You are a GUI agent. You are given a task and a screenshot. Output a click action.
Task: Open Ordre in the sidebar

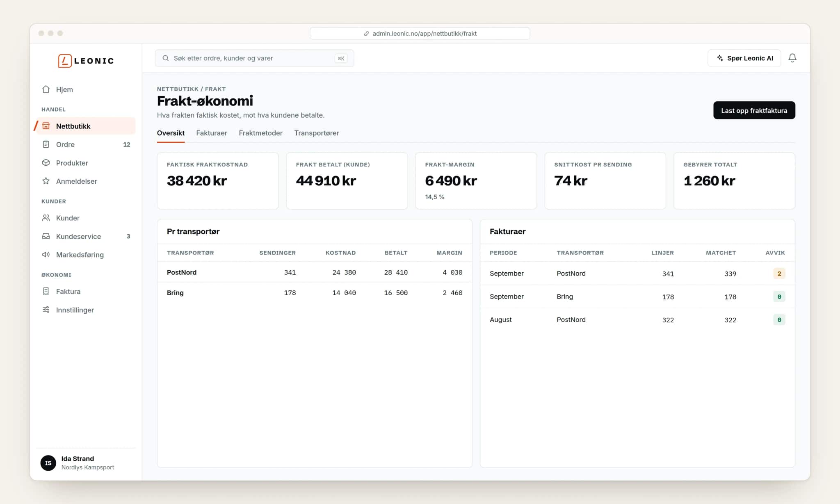click(x=86, y=144)
